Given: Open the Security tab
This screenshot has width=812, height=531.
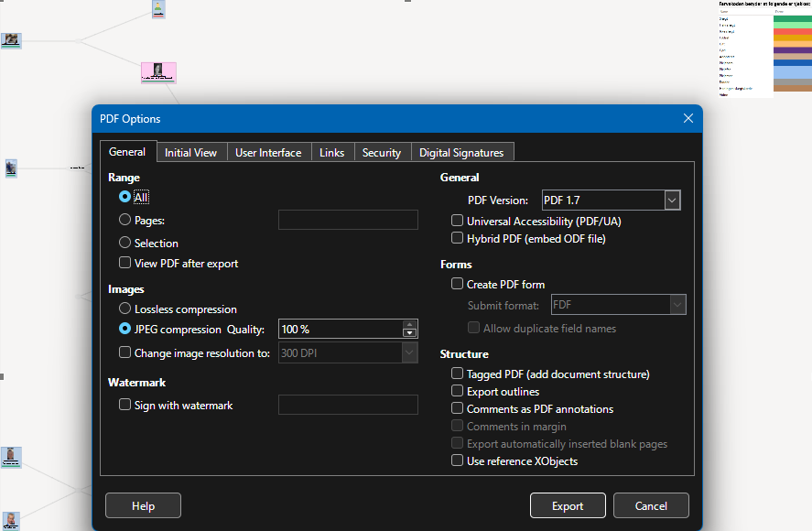Looking at the screenshot, I should [x=382, y=152].
